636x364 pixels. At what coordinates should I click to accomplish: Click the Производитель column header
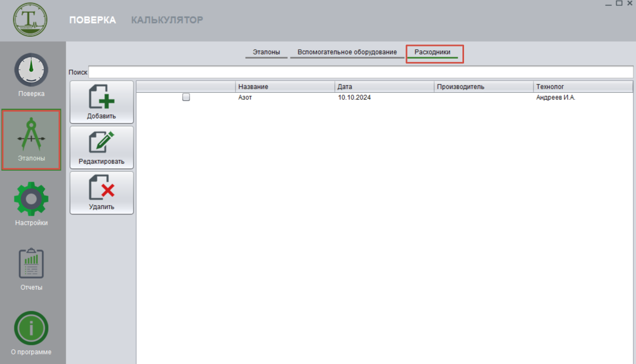pos(483,86)
